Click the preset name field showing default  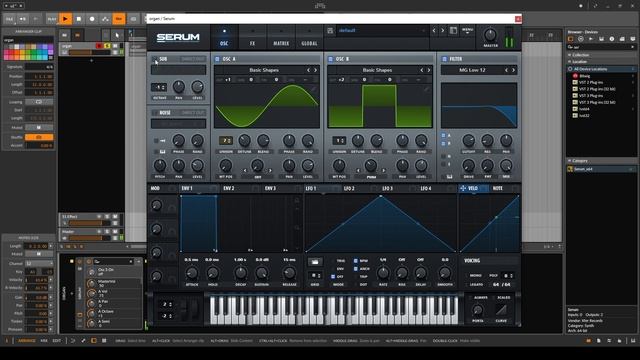coord(382,31)
